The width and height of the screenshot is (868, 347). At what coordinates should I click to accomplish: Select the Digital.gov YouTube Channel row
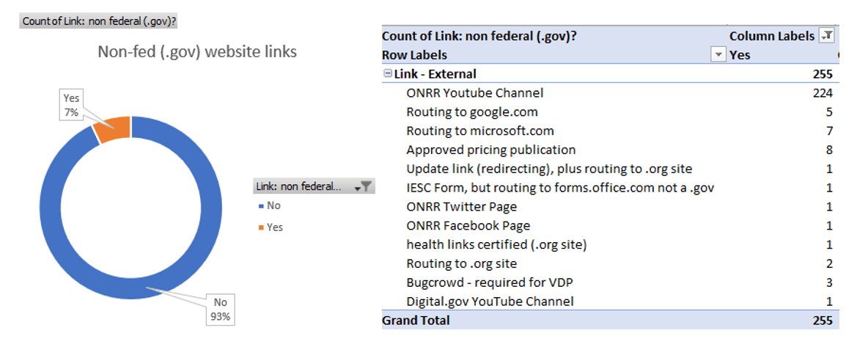point(490,301)
